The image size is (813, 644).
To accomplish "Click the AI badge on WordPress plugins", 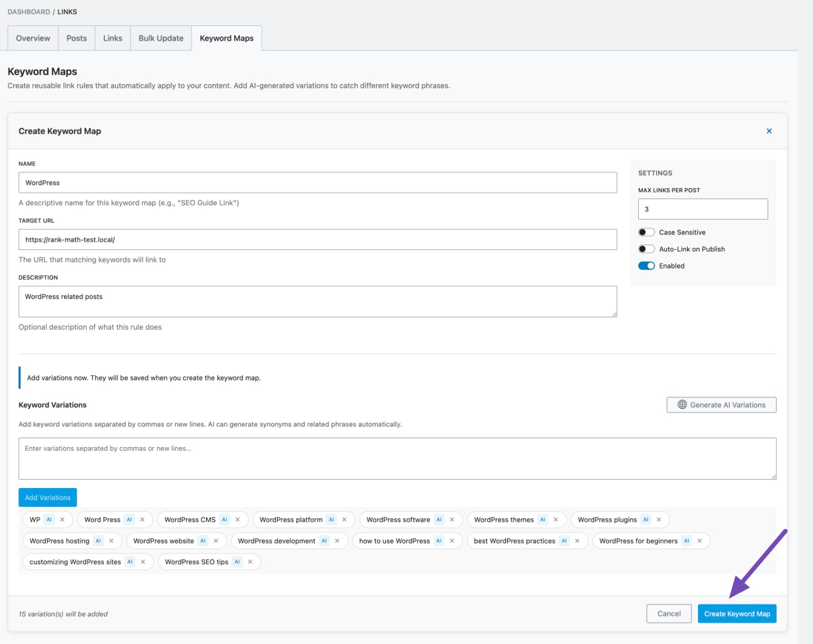I will (x=645, y=519).
